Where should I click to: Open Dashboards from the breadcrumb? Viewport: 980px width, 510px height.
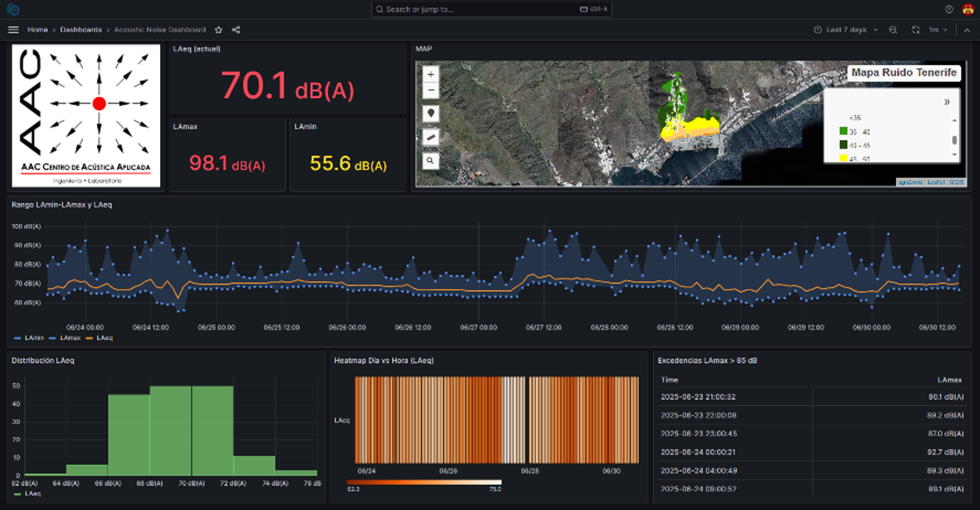click(81, 30)
